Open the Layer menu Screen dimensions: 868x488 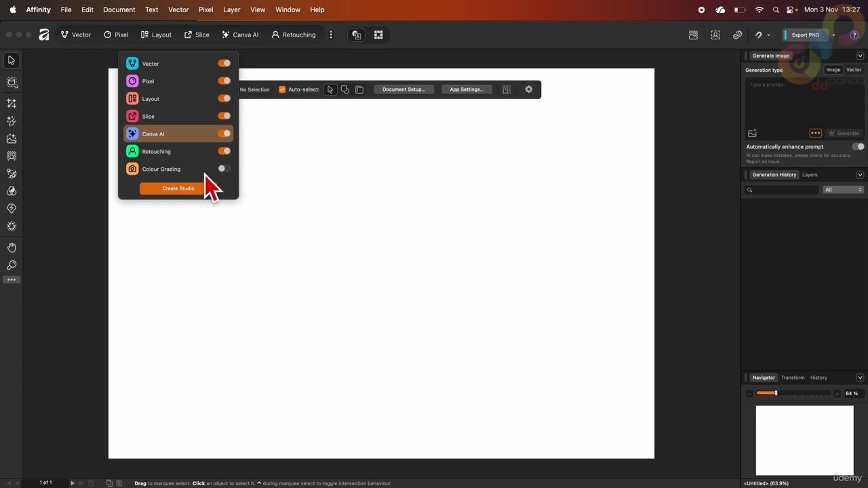click(232, 9)
